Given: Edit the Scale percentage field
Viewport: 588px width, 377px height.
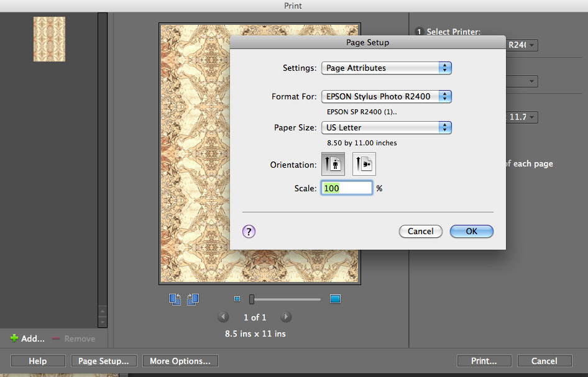Looking at the screenshot, I should click(x=346, y=188).
